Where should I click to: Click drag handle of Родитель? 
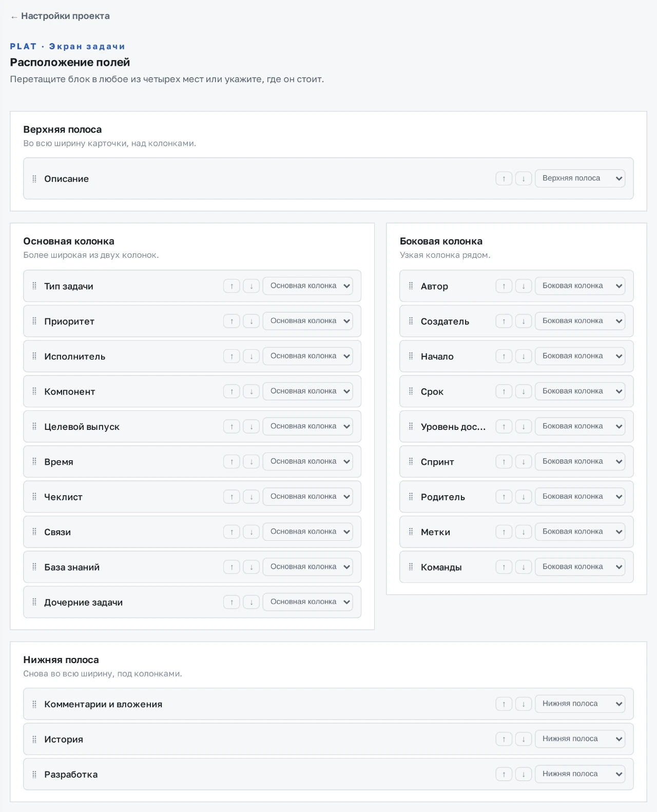point(411,497)
